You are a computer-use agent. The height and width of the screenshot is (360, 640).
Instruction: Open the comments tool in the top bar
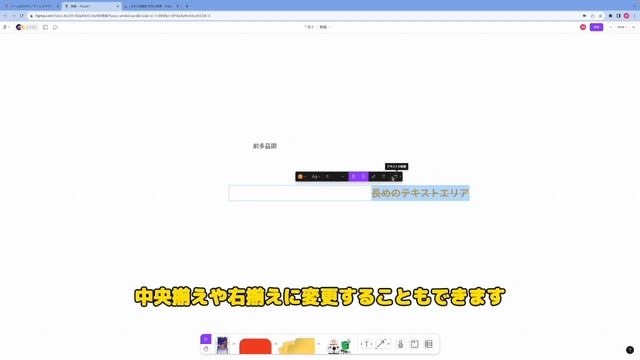coord(55,27)
